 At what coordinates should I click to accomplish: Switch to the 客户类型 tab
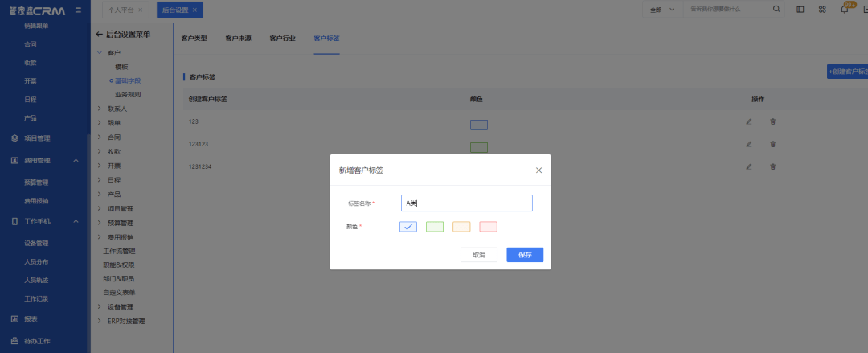click(194, 38)
